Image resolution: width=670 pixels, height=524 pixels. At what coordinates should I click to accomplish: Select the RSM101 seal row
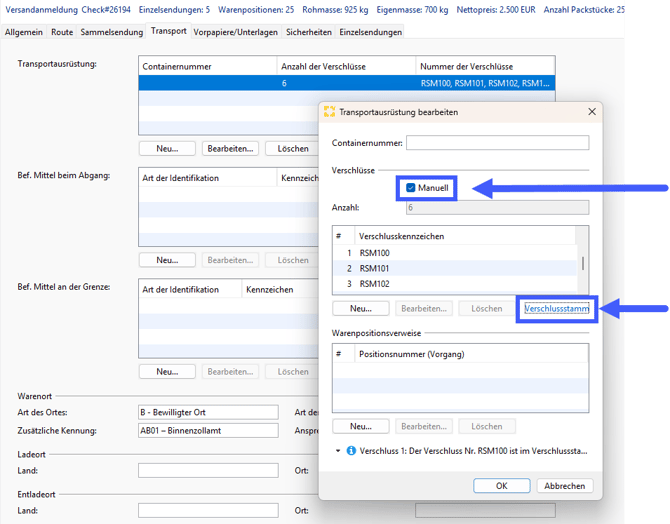[x=455, y=268]
